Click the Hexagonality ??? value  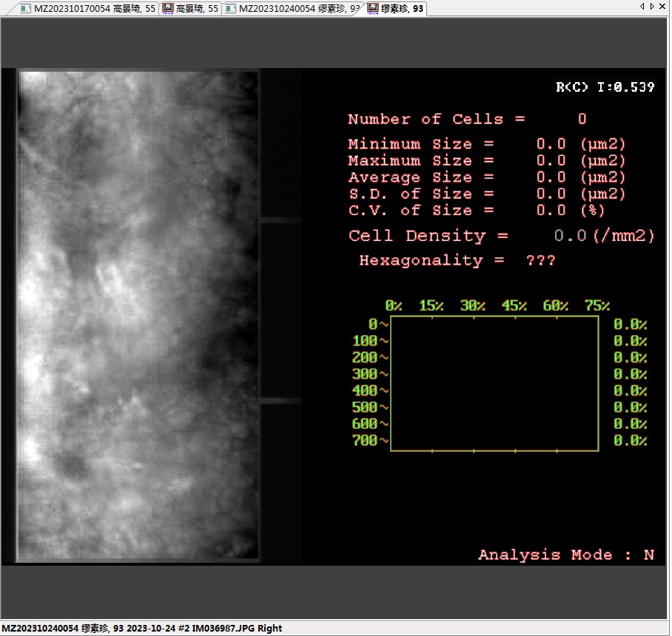click(540, 261)
